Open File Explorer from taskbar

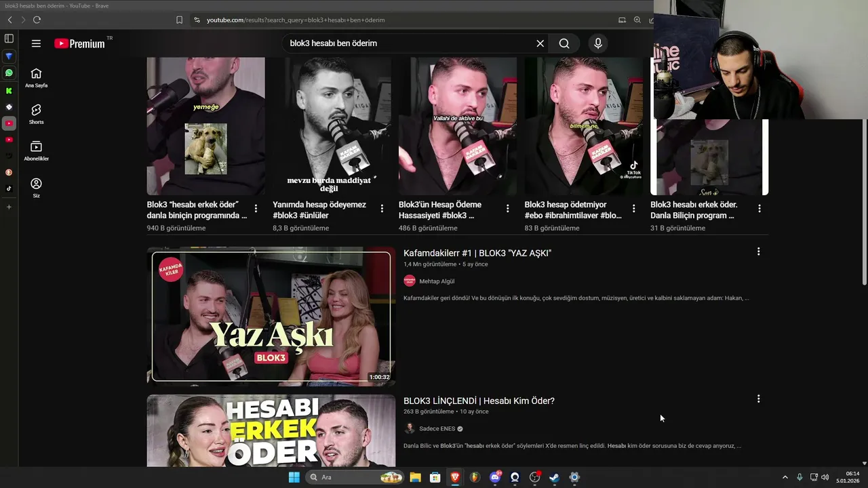click(x=415, y=477)
